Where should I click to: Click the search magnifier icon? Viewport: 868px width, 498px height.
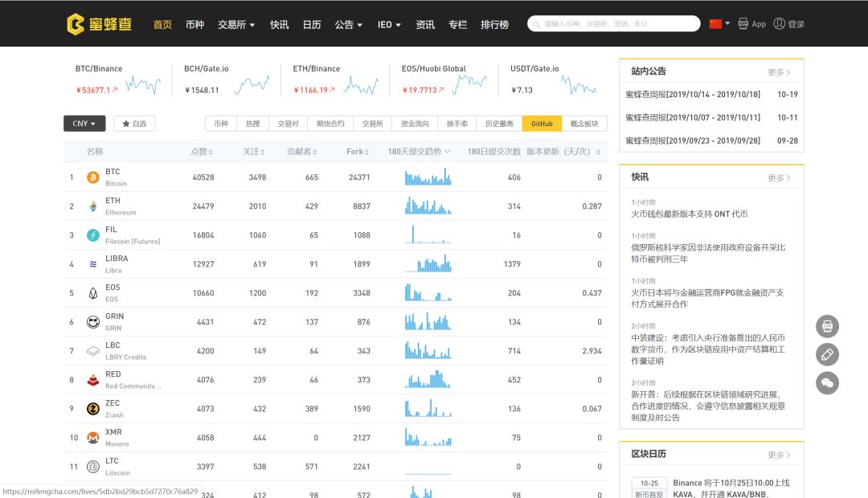click(x=536, y=24)
